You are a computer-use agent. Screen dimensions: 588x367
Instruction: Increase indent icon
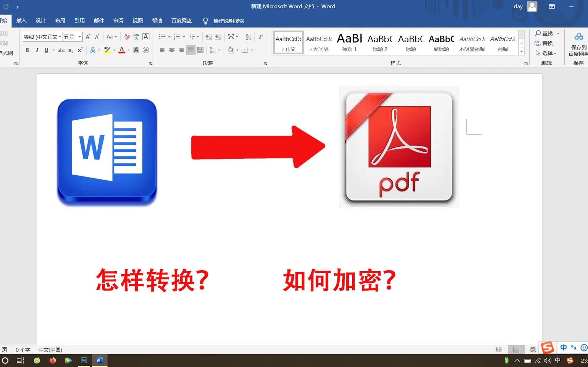pyautogui.click(x=218, y=37)
